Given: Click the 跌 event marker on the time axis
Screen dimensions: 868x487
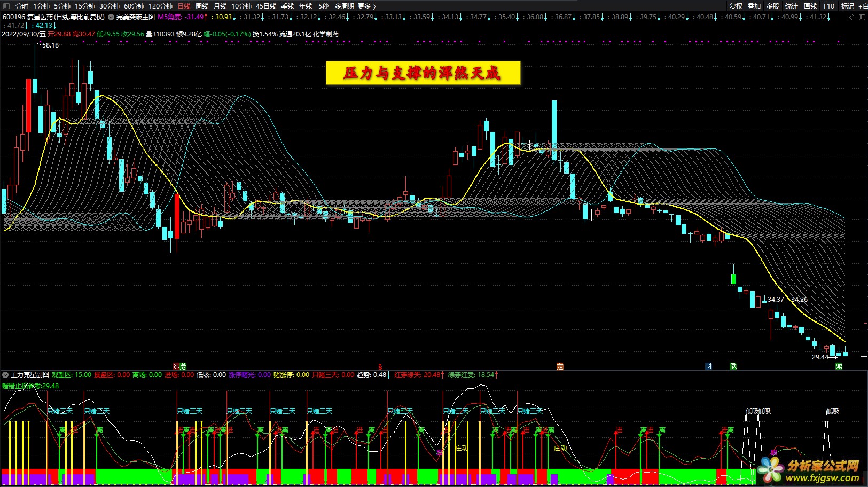Looking at the screenshot, I should 733,366.
